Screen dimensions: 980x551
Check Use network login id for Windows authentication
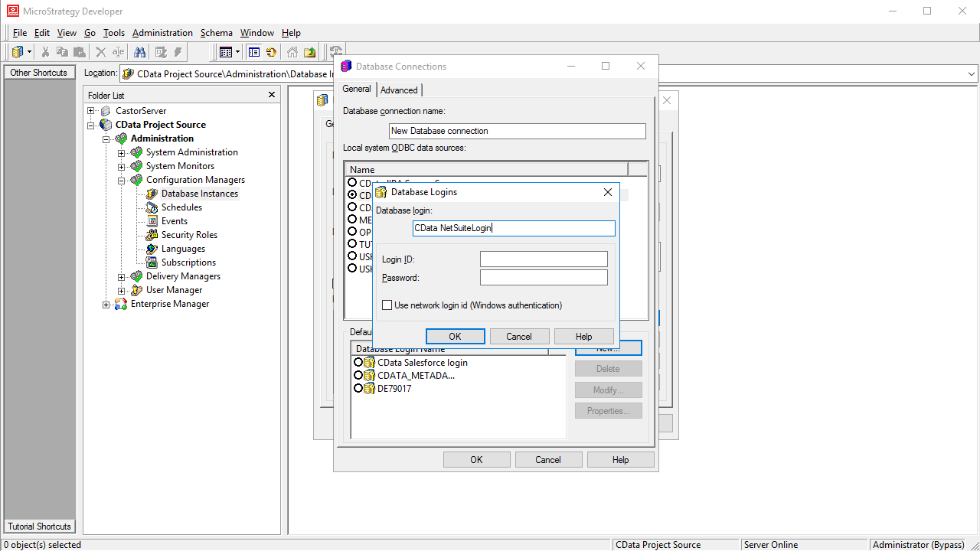point(387,305)
